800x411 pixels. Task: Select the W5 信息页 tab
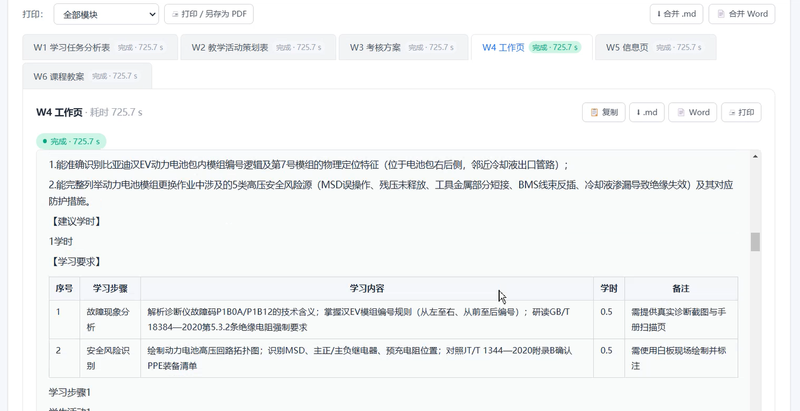[x=655, y=47]
